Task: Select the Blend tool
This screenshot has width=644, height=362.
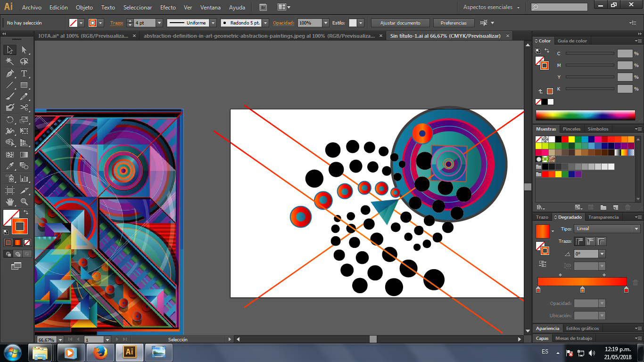Action: 24,166
